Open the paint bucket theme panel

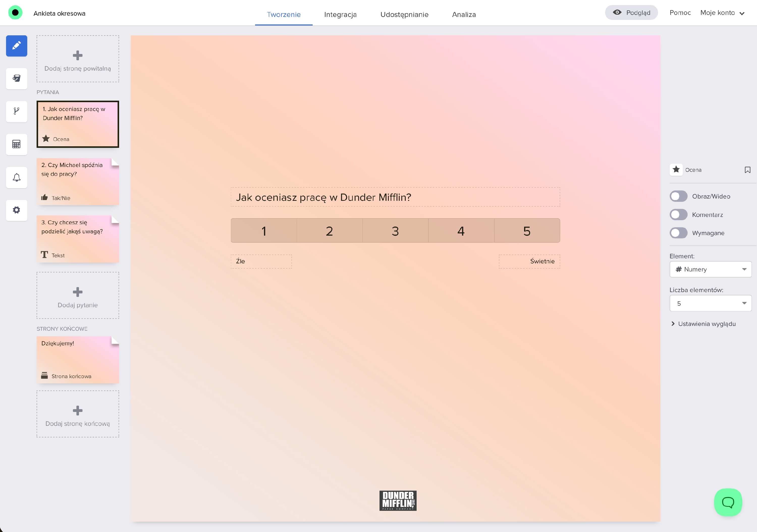click(16, 78)
